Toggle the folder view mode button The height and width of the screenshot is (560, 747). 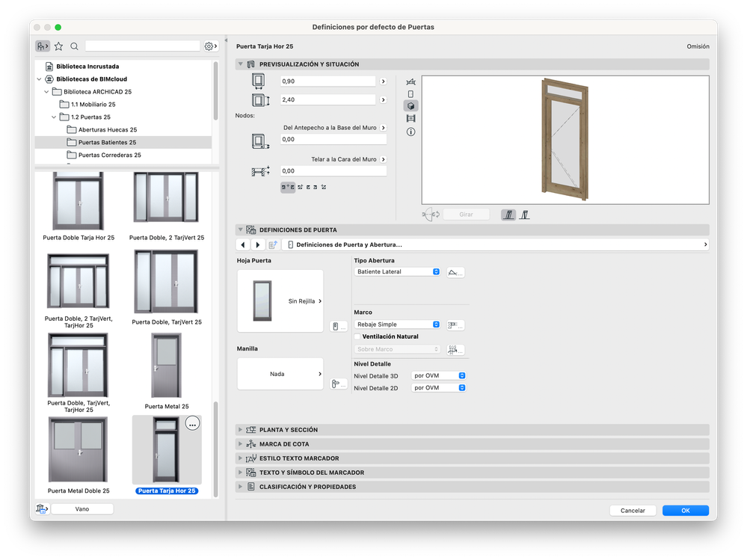coord(43,46)
